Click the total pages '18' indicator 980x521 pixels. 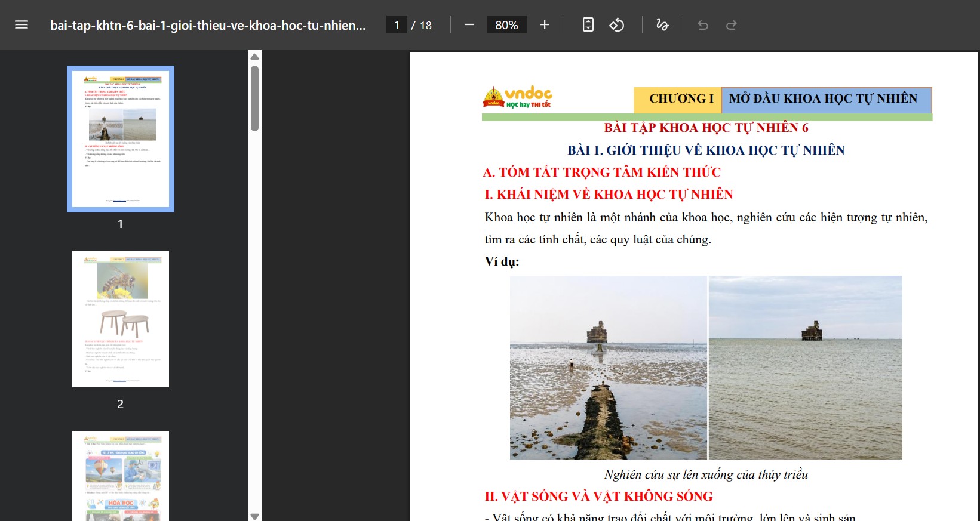coord(426,25)
